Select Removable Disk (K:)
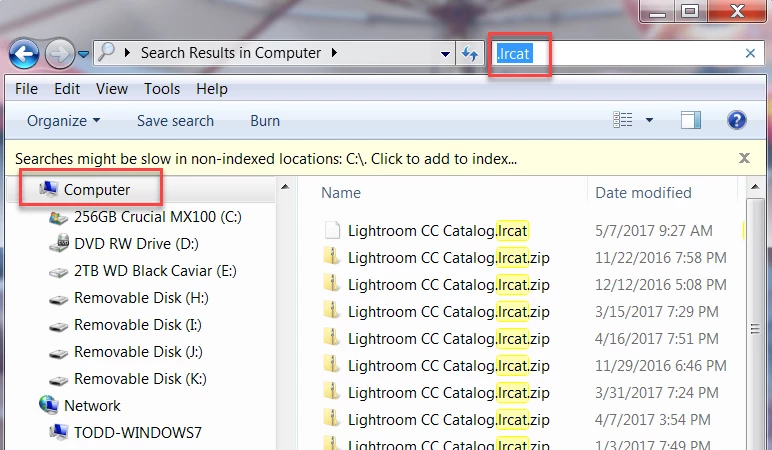Screen dimensions: 772x450 tap(140, 379)
